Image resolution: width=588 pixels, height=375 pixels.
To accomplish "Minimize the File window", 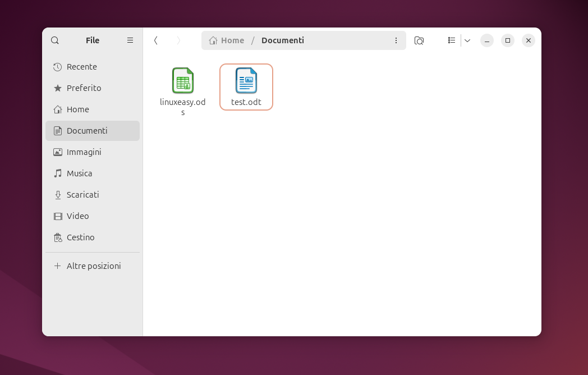I will [x=487, y=40].
